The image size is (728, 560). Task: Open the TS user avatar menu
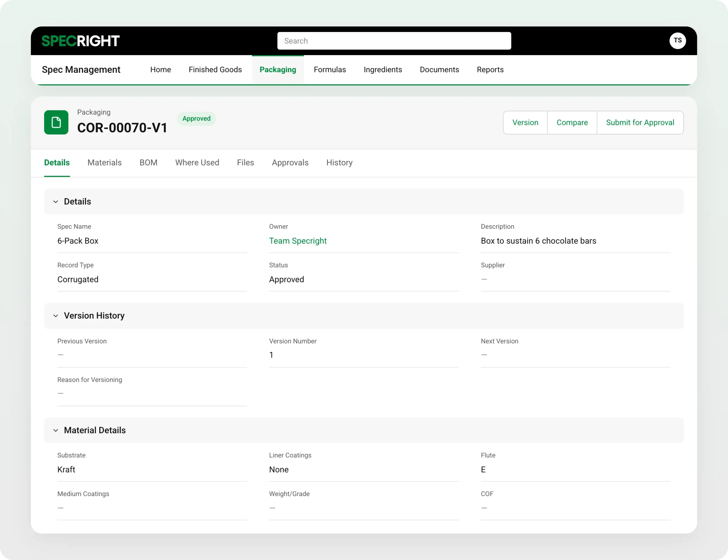(x=677, y=41)
